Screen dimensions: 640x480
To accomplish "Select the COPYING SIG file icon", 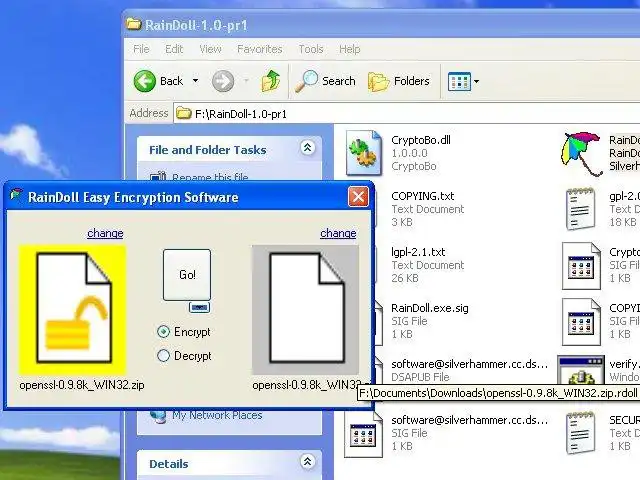I will [581, 322].
